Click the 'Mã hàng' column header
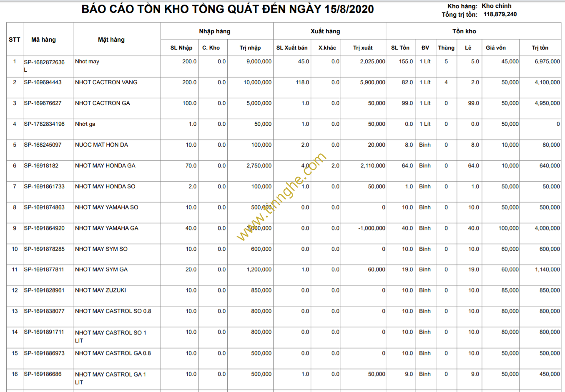Screen dimensions: 565x392 click(43, 40)
